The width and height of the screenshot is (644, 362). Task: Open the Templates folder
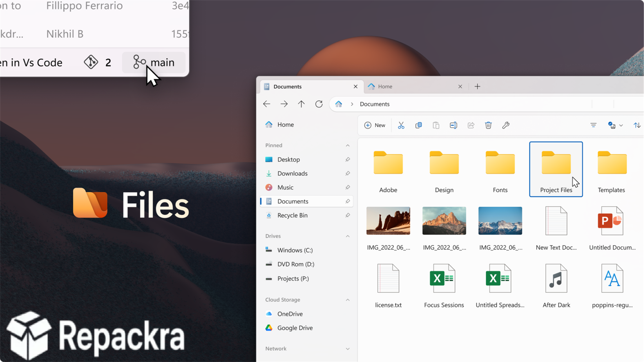coord(612,169)
